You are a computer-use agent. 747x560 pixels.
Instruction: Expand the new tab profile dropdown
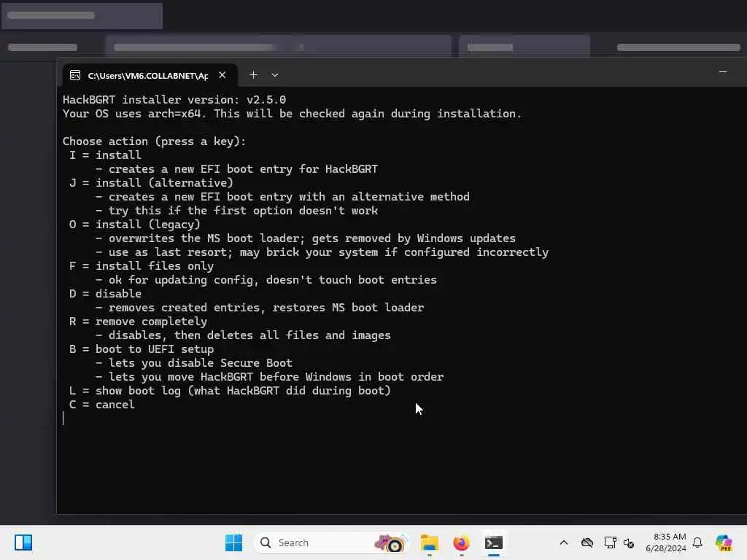[275, 75]
